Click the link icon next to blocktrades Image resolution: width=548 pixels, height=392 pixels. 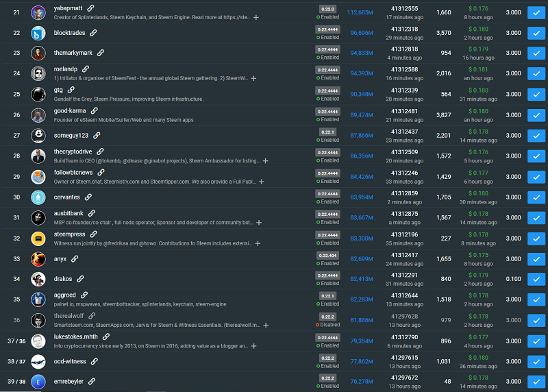tap(93, 33)
